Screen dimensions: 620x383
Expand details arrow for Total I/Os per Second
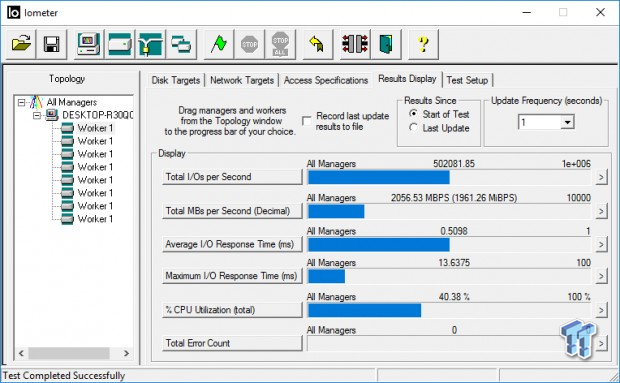[x=601, y=177]
